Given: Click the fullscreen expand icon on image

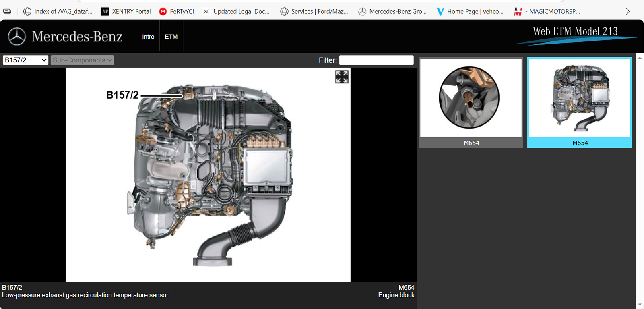Looking at the screenshot, I should click(x=342, y=77).
